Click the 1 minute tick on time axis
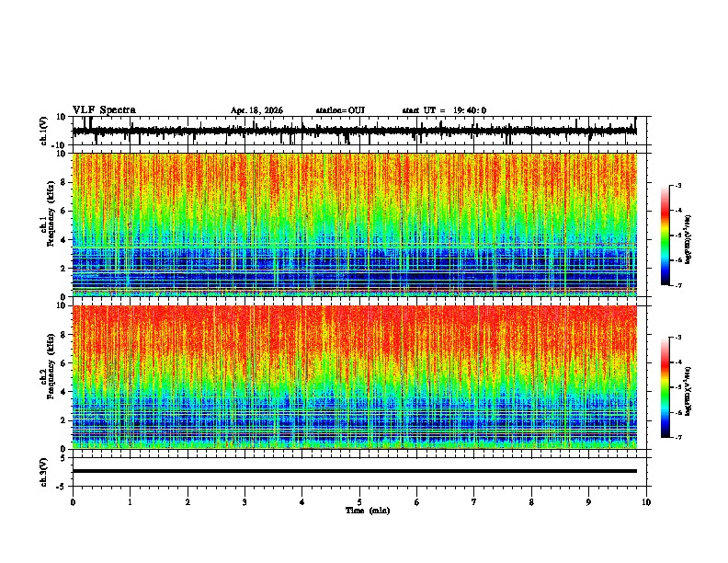Viewport: 728px width, 563px height. click(130, 502)
